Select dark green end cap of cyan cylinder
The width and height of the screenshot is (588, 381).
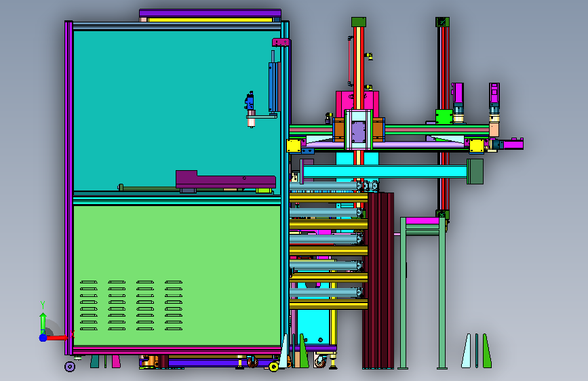coord(475,172)
